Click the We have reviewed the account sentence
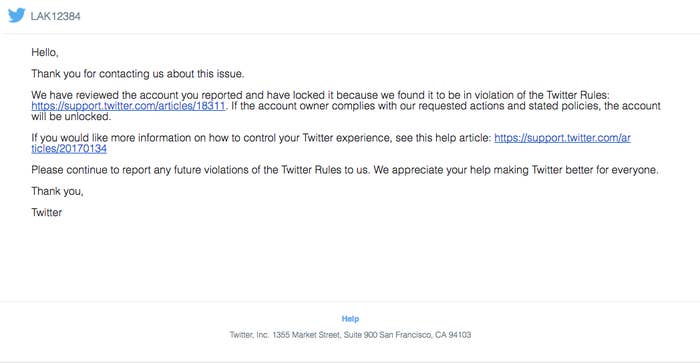 (x=320, y=95)
